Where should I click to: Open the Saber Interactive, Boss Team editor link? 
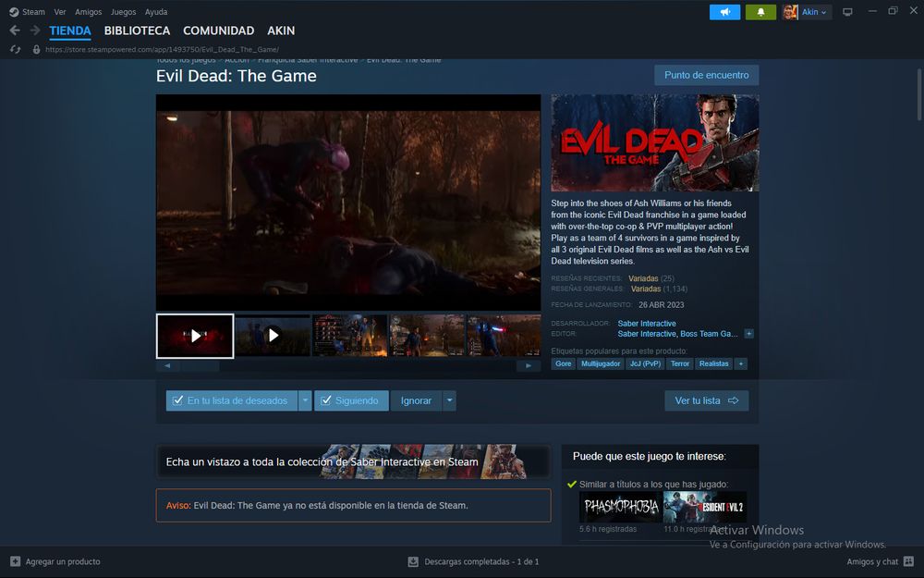pyautogui.click(x=677, y=334)
